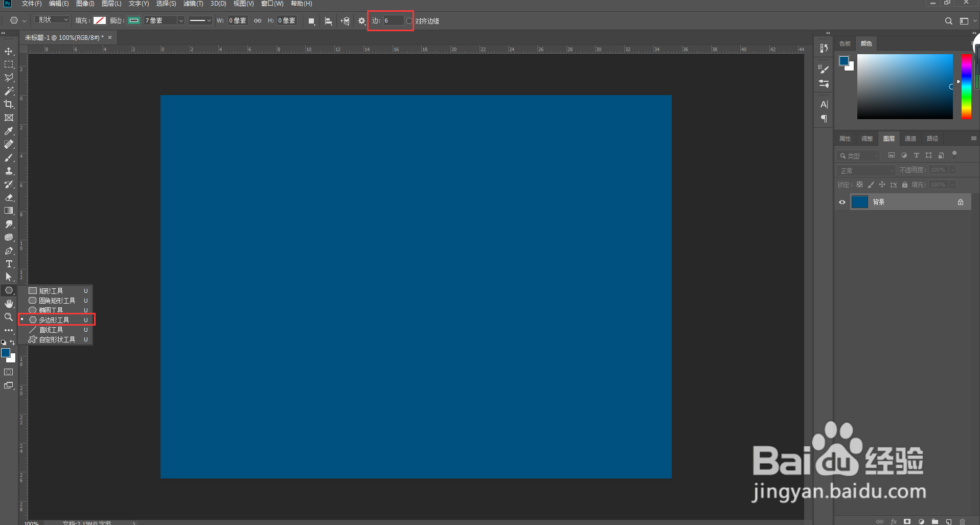980x525 pixels.
Task: Select the Brush tool
Action: tap(9, 157)
